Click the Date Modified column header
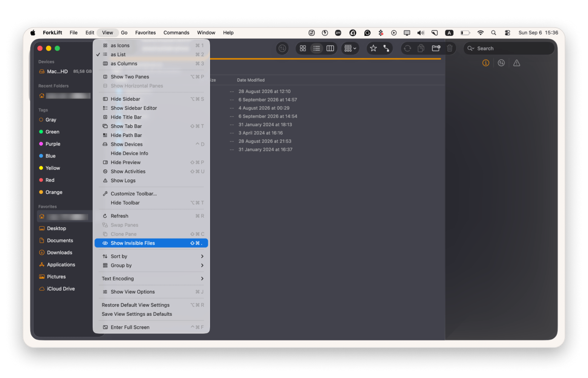 click(251, 80)
